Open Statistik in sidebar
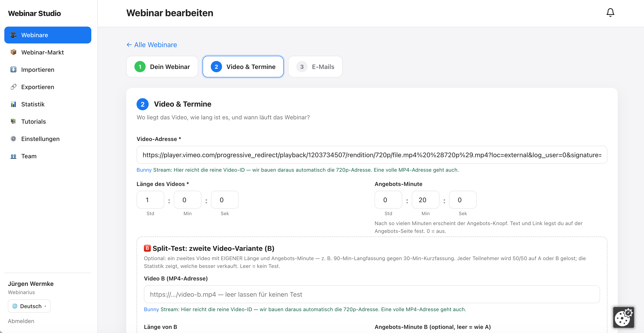 (x=48, y=104)
